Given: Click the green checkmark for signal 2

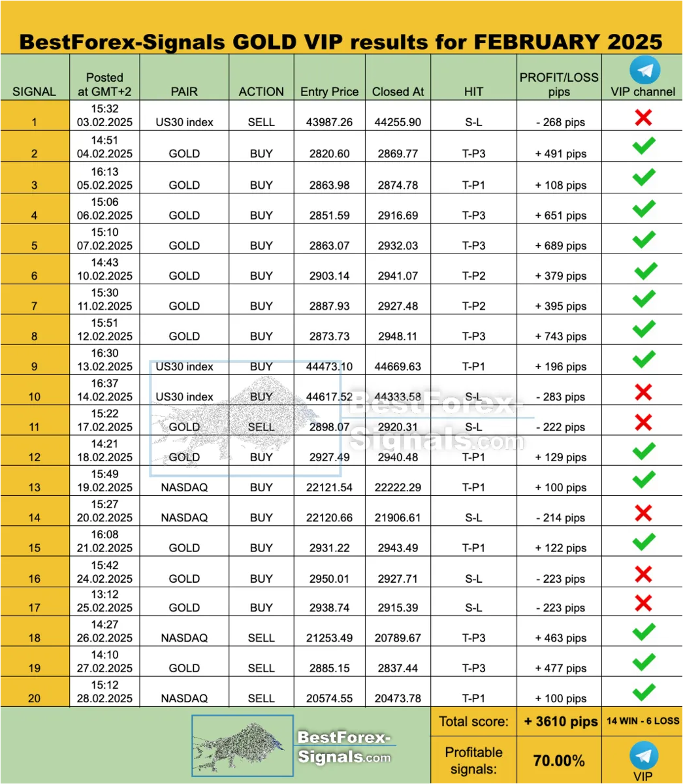Looking at the screenshot, I should pyautogui.click(x=644, y=146).
